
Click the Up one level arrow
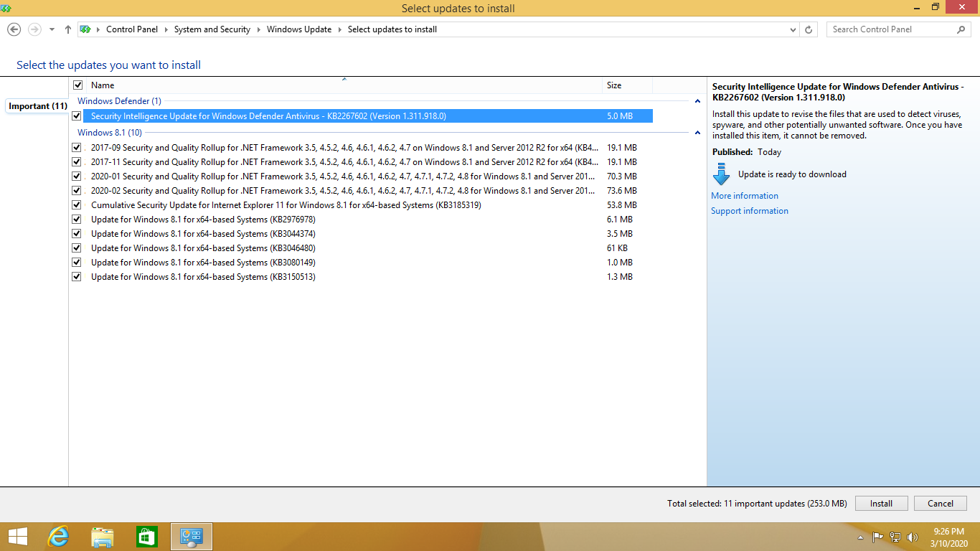click(x=68, y=29)
